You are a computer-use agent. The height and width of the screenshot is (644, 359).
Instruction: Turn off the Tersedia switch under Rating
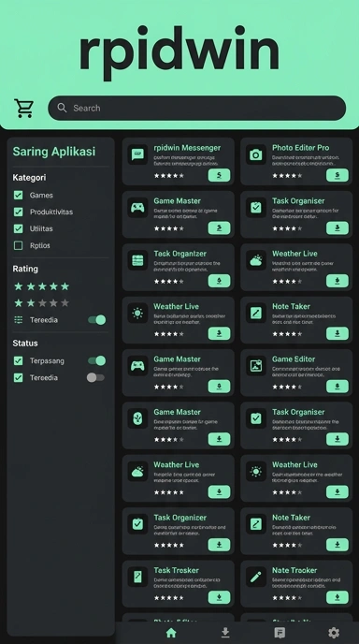click(x=97, y=320)
